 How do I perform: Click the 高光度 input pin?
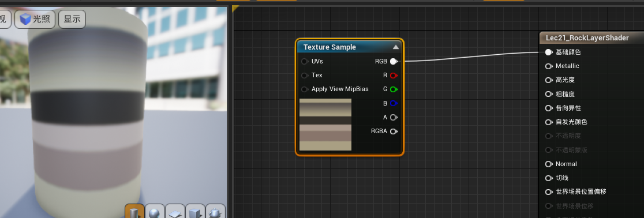(x=549, y=80)
